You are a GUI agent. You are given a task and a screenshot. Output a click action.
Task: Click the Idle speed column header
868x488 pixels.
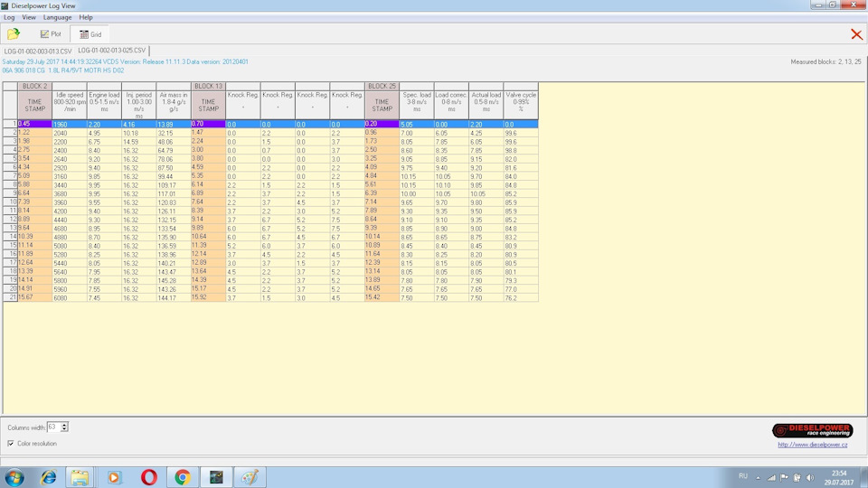(70, 105)
